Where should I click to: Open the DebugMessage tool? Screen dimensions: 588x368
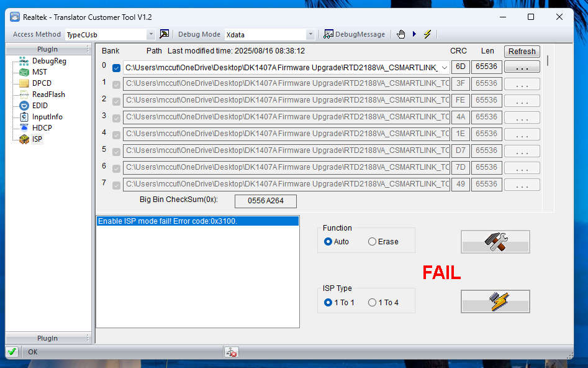coord(355,34)
